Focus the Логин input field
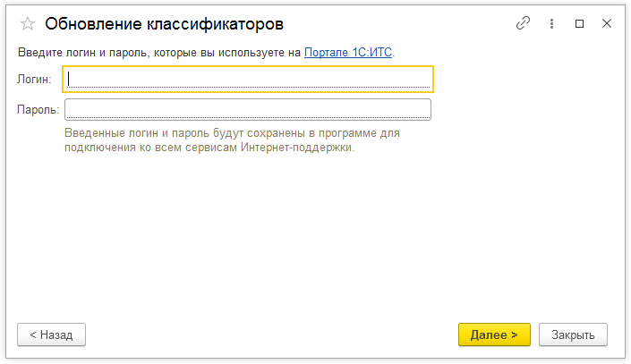This screenshot has height=364, width=631. point(248,79)
